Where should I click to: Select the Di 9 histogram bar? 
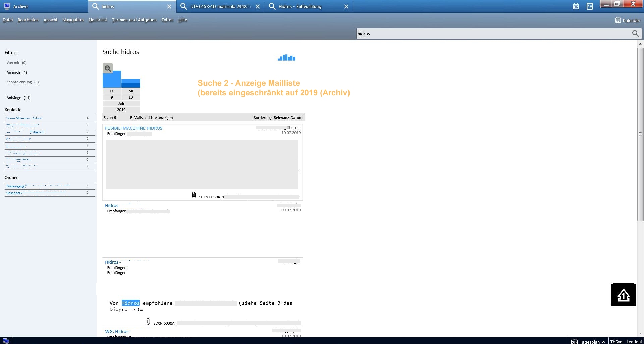112,79
